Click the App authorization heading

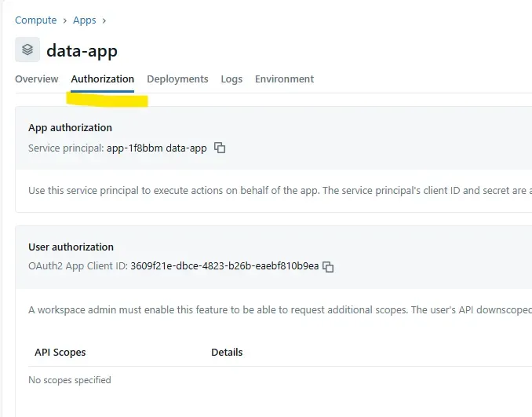[70, 127]
